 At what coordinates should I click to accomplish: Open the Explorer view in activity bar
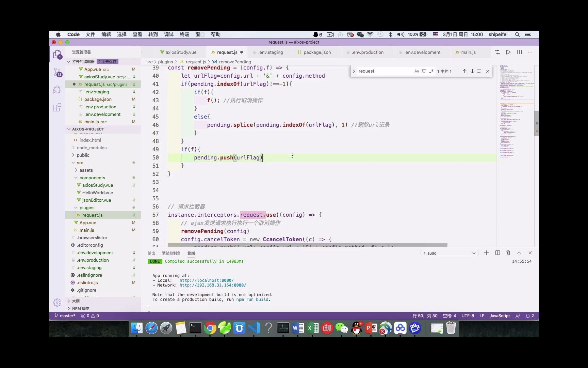57,55
